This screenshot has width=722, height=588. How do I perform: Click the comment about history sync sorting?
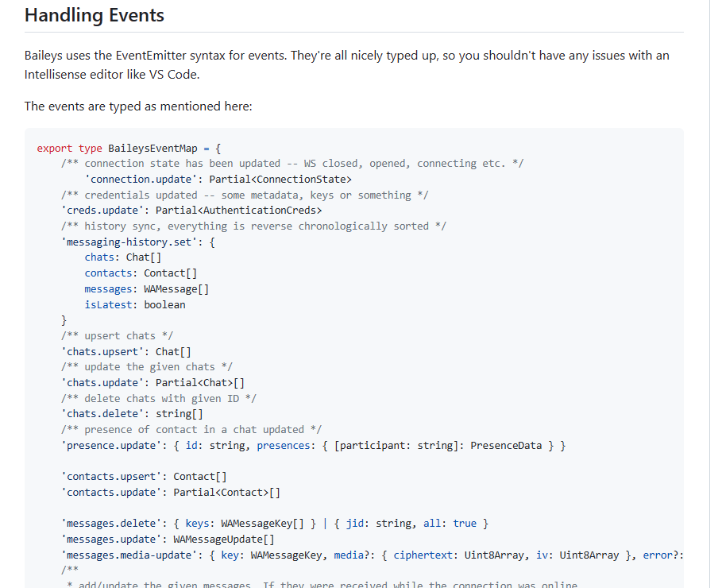point(253,226)
